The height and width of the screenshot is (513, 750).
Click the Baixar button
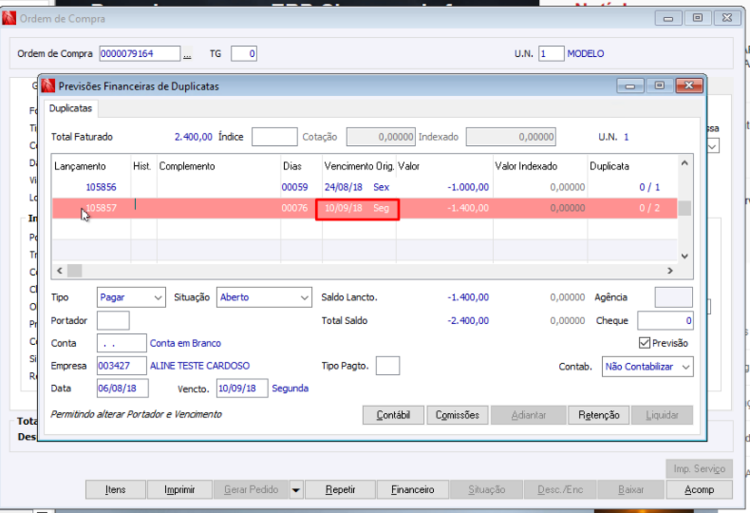pyautogui.click(x=631, y=490)
